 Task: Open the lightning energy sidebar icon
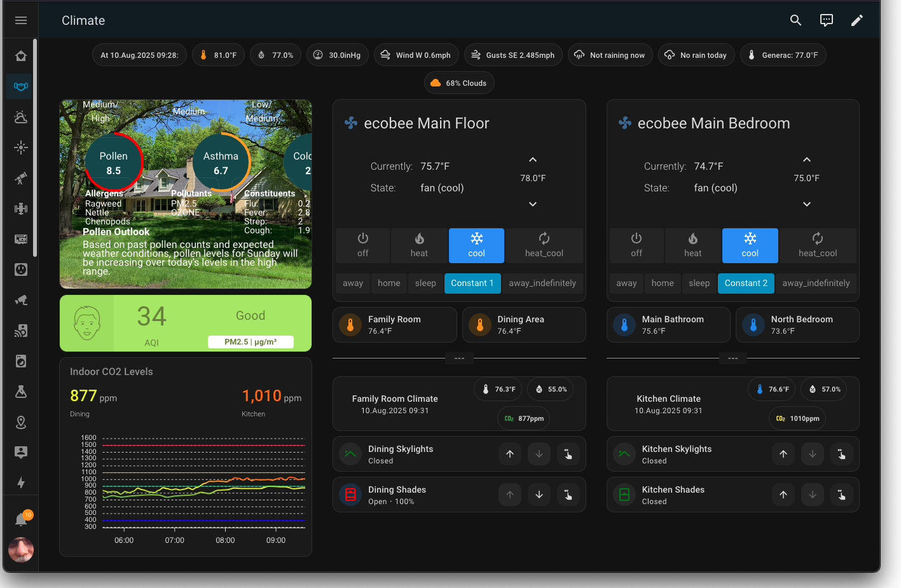[21, 482]
